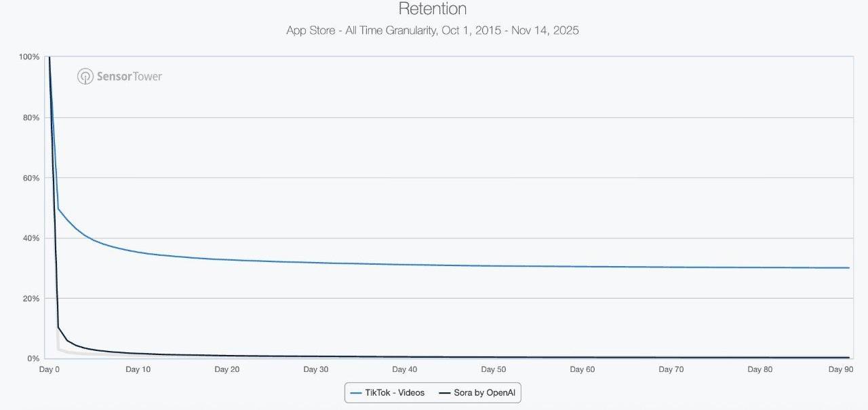Click the Day 50 x-axis label
The height and width of the screenshot is (410, 868).
[x=493, y=370]
